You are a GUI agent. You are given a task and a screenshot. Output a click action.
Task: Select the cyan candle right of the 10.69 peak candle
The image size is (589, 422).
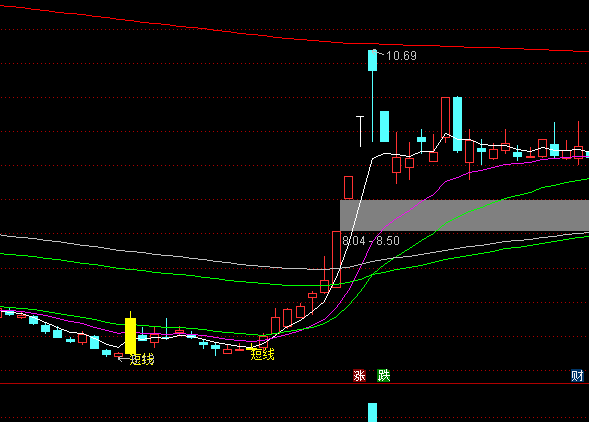point(385,126)
